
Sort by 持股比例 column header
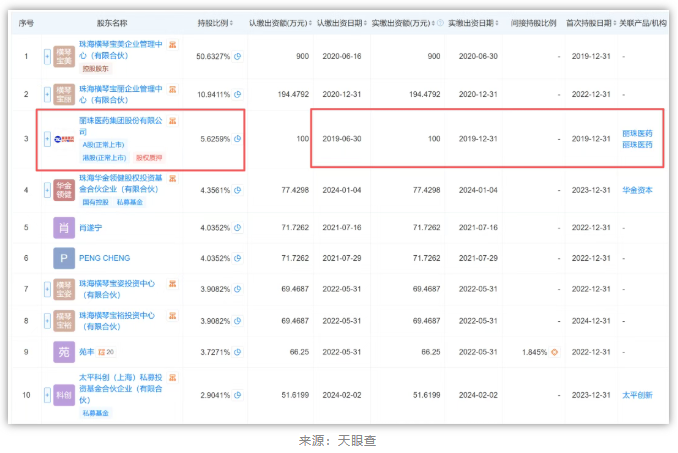click(218, 22)
